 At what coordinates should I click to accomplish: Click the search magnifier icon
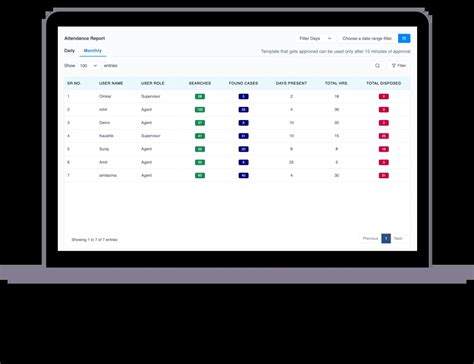[377, 66]
